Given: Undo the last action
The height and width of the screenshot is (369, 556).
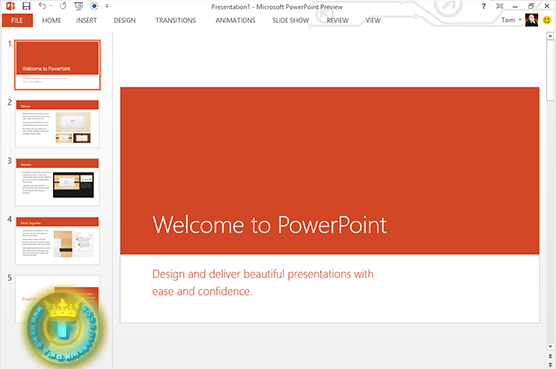Looking at the screenshot, I should 42,6.
